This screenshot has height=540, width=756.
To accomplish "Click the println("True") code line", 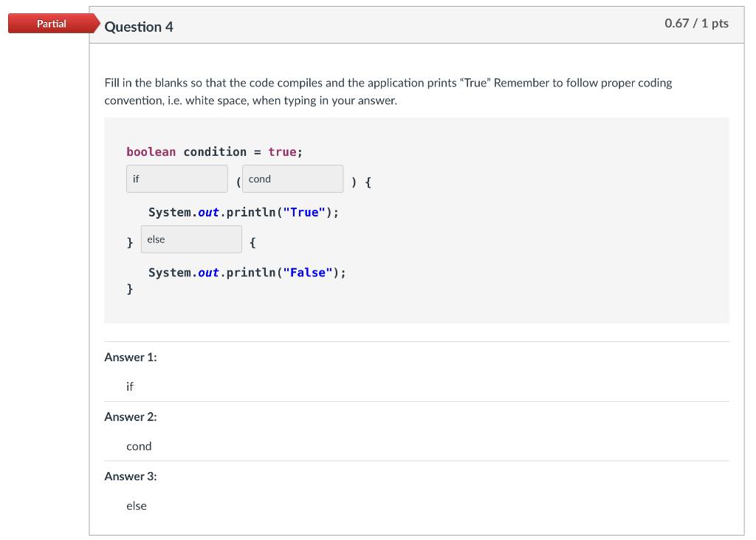I will 244,212.
